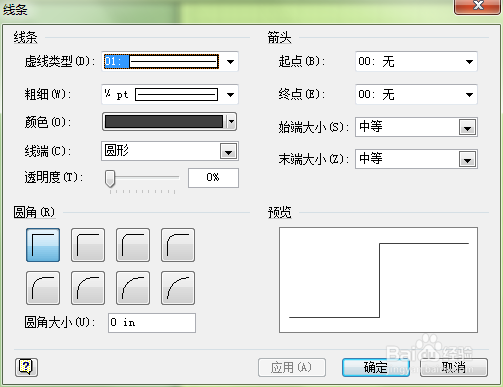Open the 粗细 line weight dropdown
Screen dimensions: 503x387
click(x=230, y=95)
